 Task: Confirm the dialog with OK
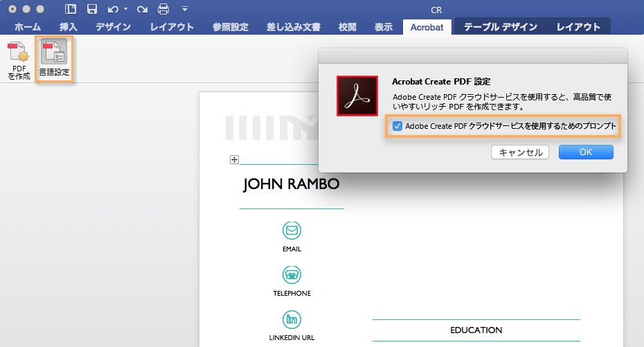click(x=586, y=152)
